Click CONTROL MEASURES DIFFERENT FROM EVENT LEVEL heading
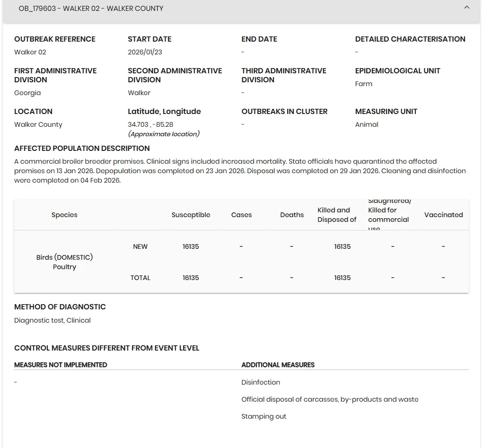Image resolution: width=483 pixels, height=448 pixels. 106,348
